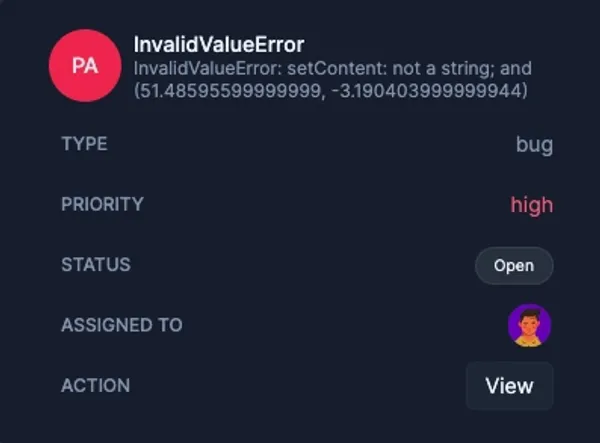Image resolution: width=600 pixels, height=443 pixels.
Task: Click the View label text in button
Action: click(509, 386)
